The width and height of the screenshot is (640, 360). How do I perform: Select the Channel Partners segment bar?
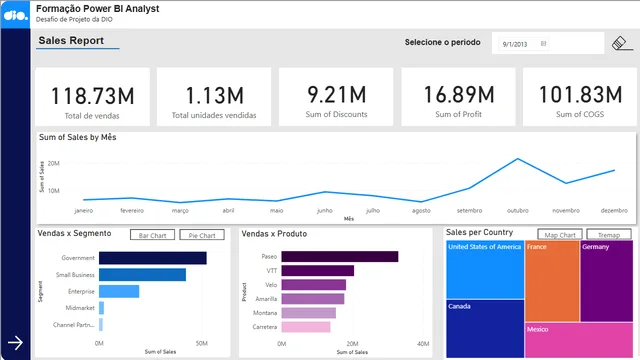click(x=101, y=325)
